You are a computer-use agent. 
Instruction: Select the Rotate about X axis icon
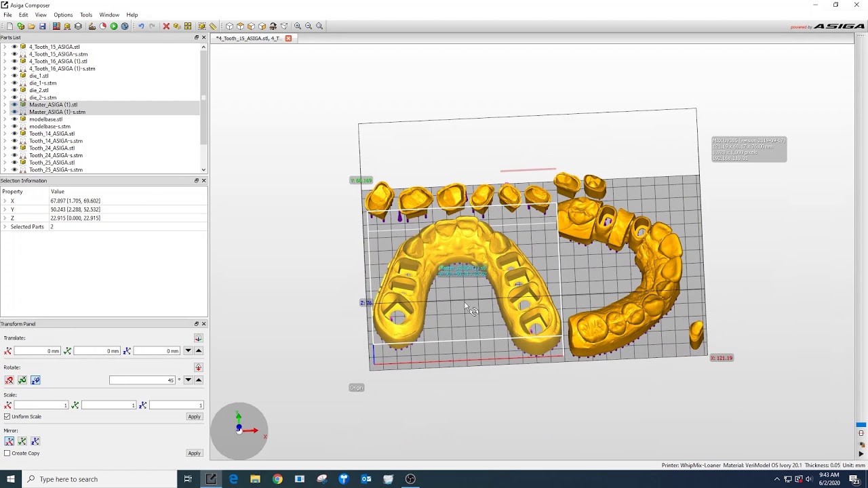(x=9, y=380)
